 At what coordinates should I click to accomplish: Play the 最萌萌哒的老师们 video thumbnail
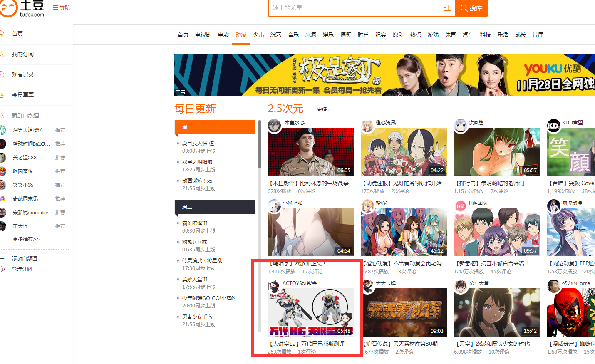click(x=497, y=152)
